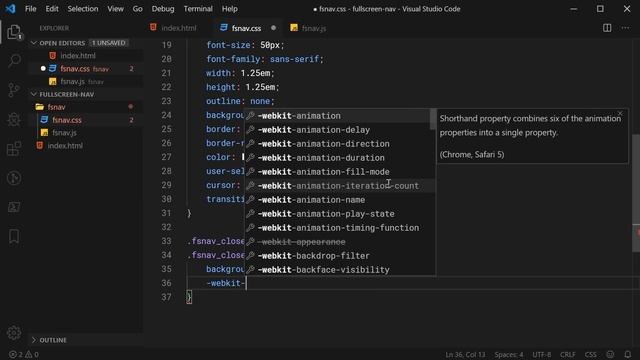This screenshot has width=640, height=360.
Task: Open the Search view in activity bar
Action: pyautogui.click(x=14, y=60)
